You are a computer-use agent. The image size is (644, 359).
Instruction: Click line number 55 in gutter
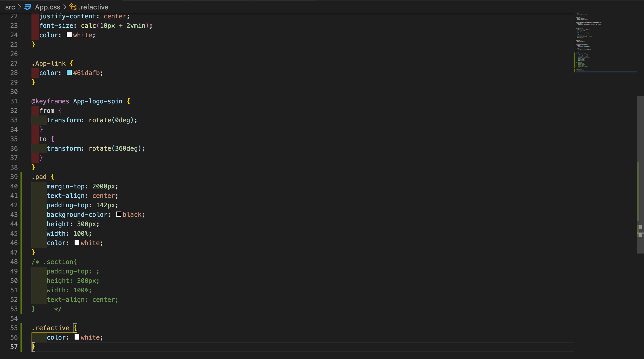[x=14, y=328]
